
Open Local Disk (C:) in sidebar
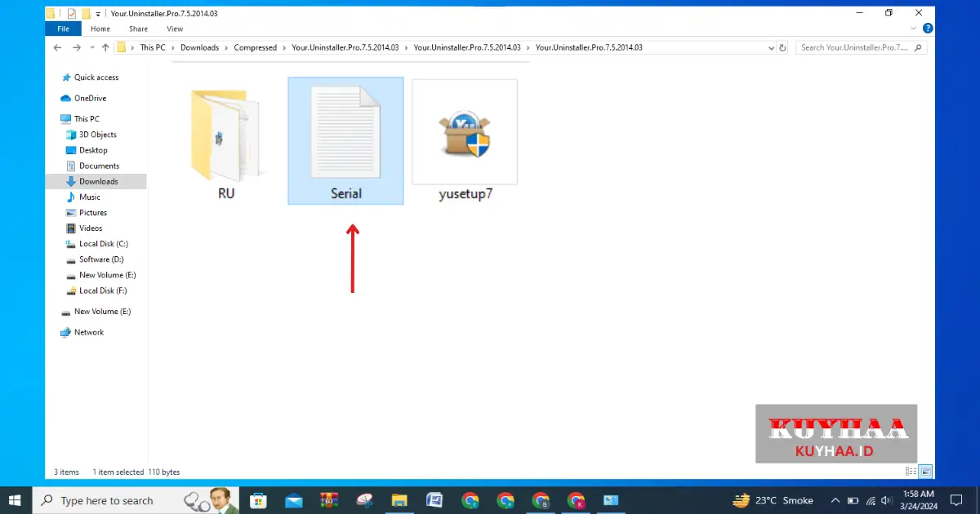pyautogui.click(x=97, y=243)
